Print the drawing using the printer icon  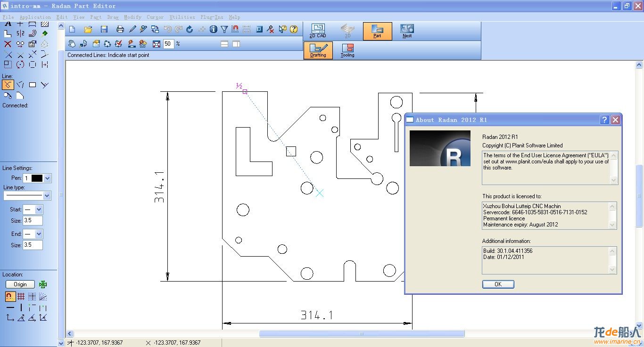point(120,29)
